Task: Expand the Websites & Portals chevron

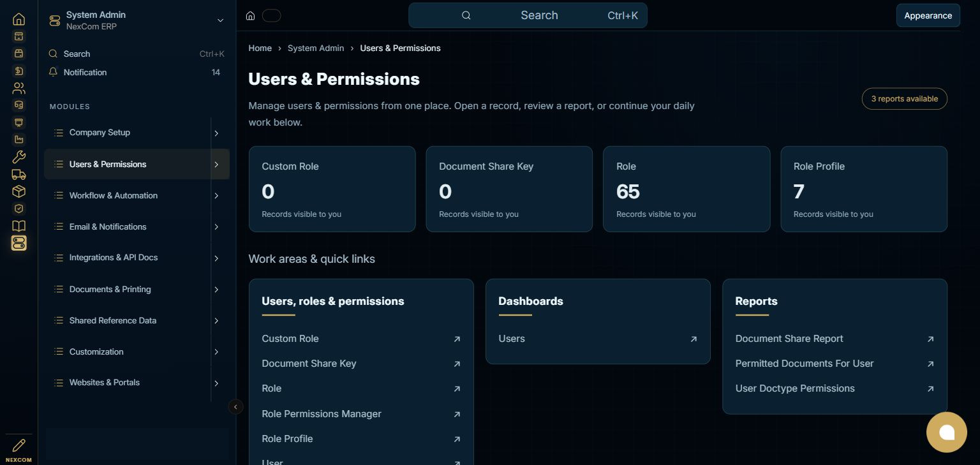Action: [216, 383]
